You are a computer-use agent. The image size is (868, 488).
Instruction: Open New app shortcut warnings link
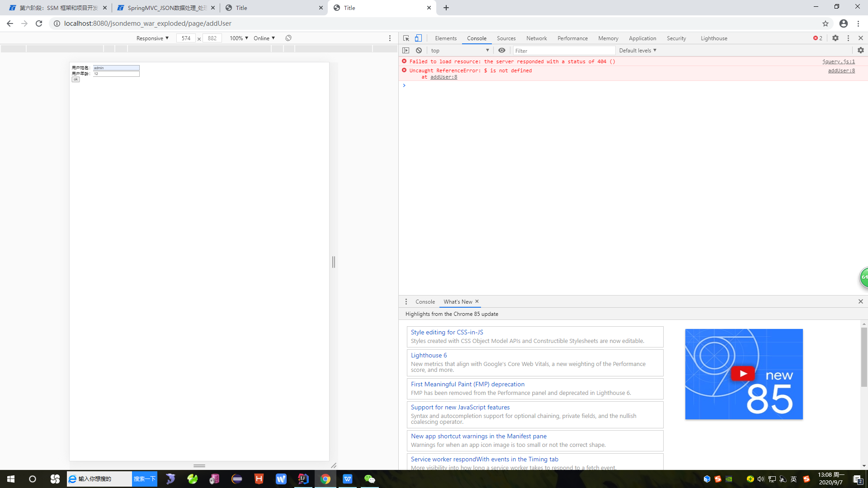(478, 436)
